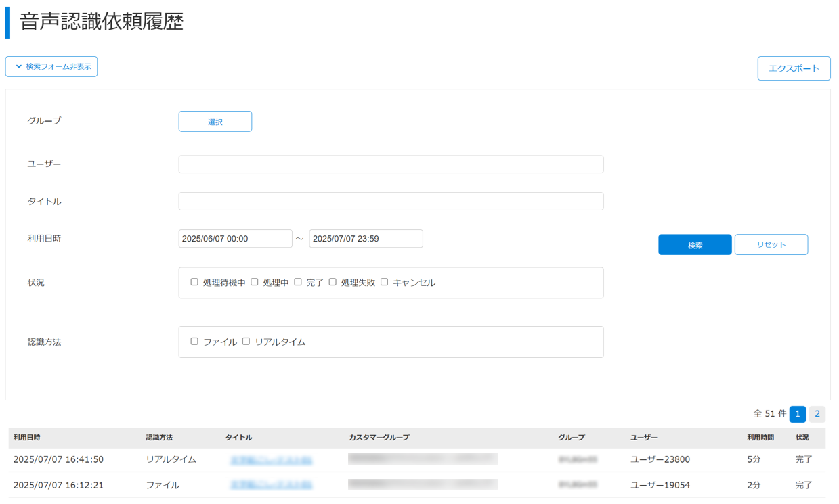
Task: Check the ファイル recognition method checkbox
Action: point(194,342)
